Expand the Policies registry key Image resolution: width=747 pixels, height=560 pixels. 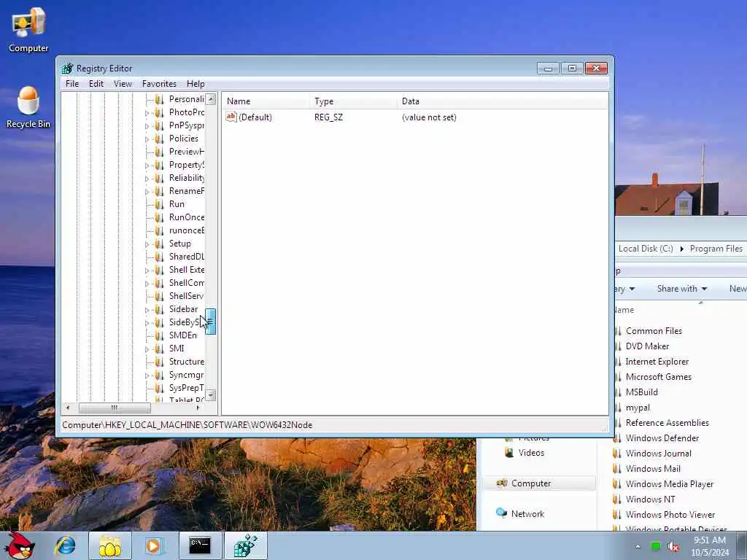[x=147, y=139]
